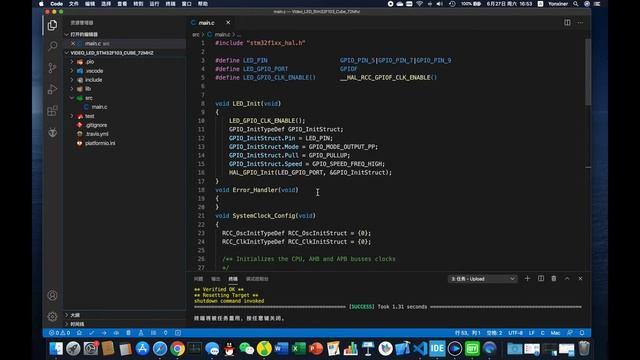The image size is (640, 360).
Task: Click the LF line ending in status bar
Action: [x=531, y=333]
